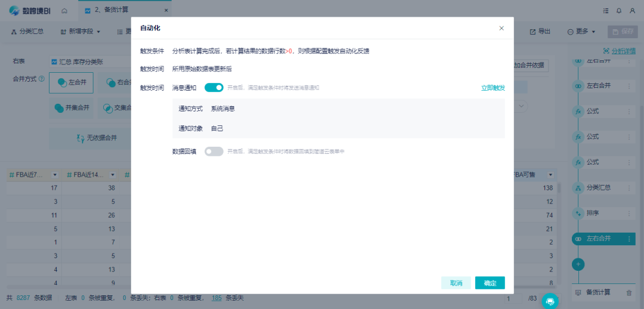Close the 2、备货计算 tab
The height and width of the screenshot is (309, 644).
tap(166, 11)
